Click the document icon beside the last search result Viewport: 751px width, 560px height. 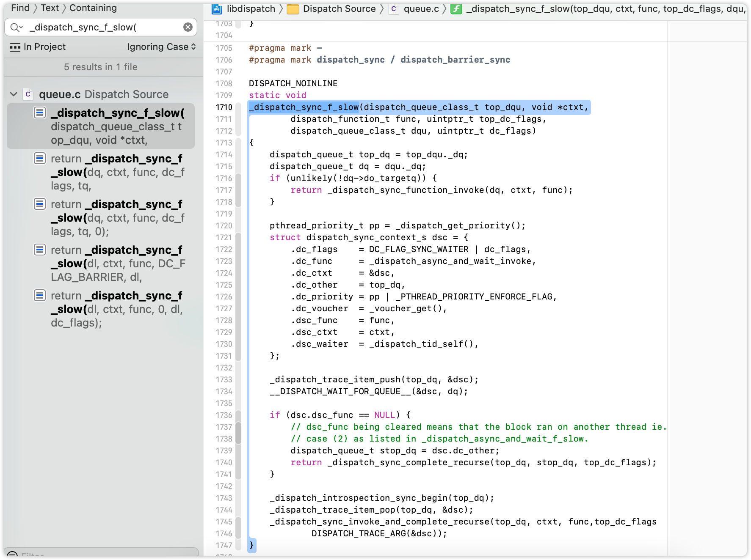40,295
